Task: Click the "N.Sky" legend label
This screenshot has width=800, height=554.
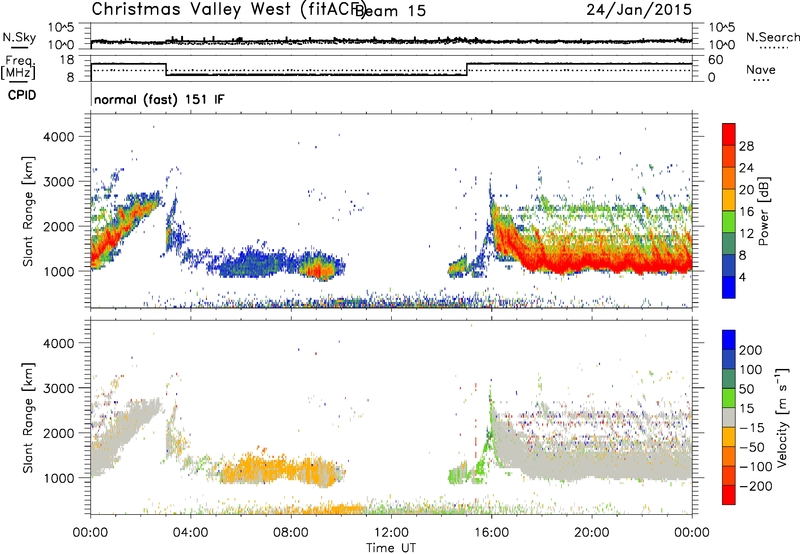Action: click(x=19, y=38)
